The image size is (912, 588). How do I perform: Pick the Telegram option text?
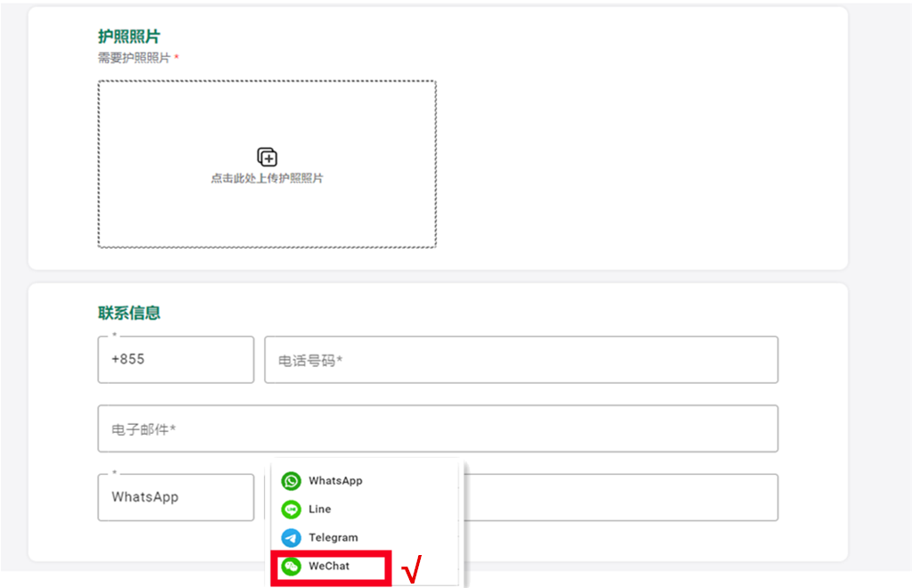(x=333, y=538)
